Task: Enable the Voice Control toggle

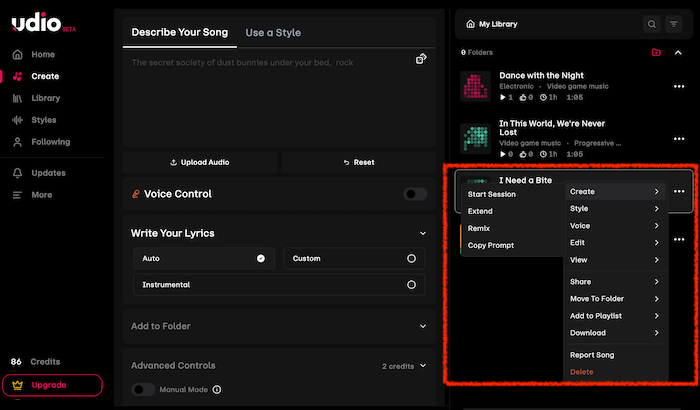Action: 415,194
